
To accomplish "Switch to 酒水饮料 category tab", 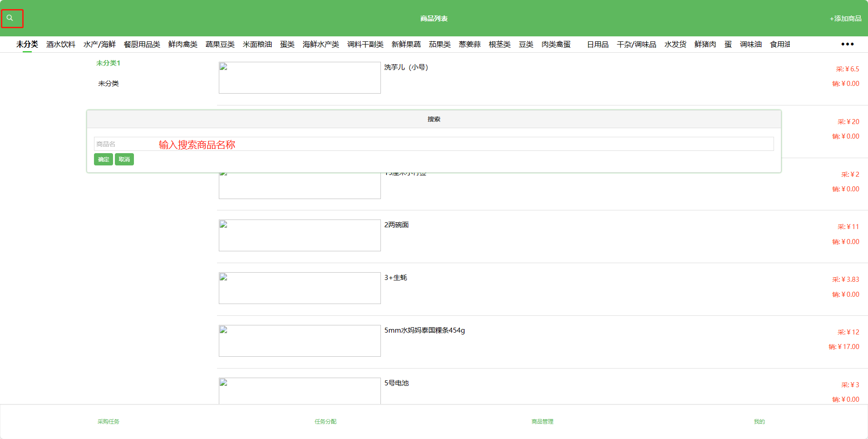I will (61, 44).
